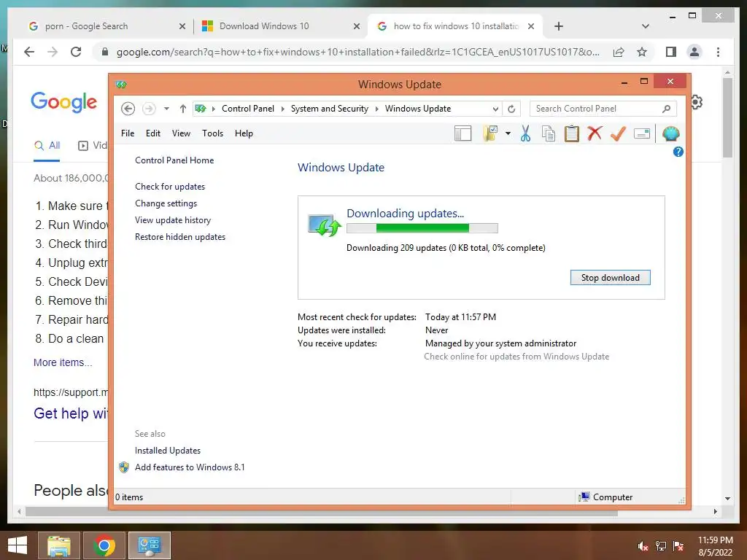Click the Stop download button
The image size is (747, 560).
611,278
